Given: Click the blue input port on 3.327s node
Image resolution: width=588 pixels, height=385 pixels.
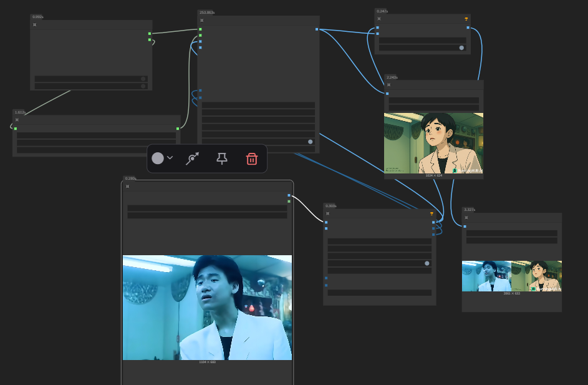Looking at the screenshot, I should (x=465, y=227).
